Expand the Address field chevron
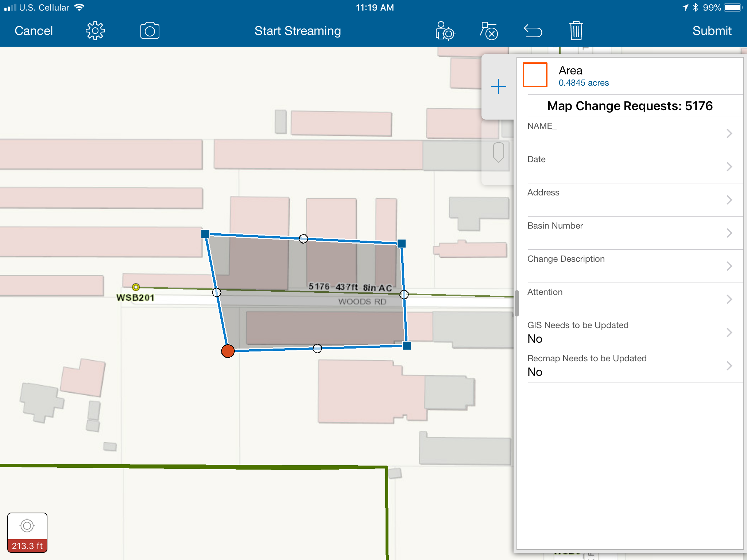The width and height of the screenshot is (747, 560). pos(729,200)
